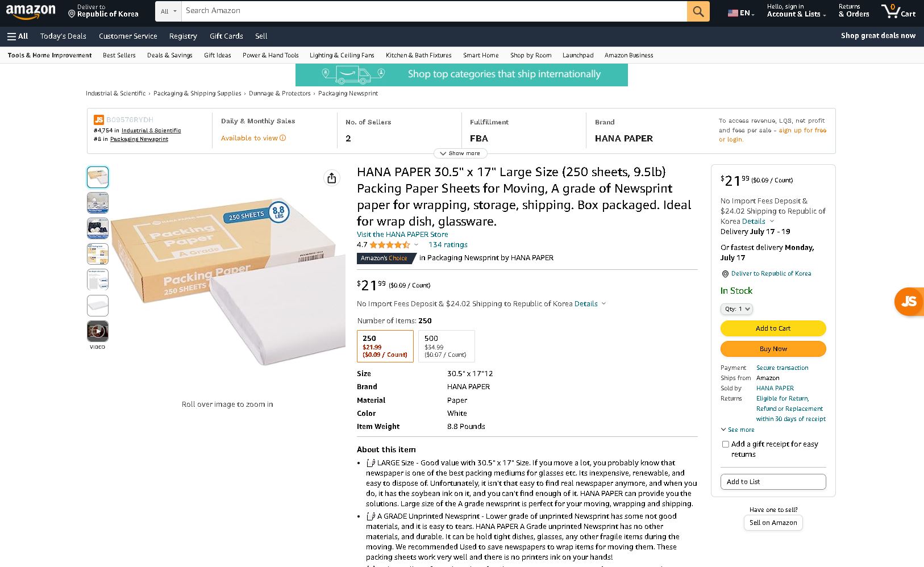
Task: Open the shopping cart icon
Action: tap(898, 11)
